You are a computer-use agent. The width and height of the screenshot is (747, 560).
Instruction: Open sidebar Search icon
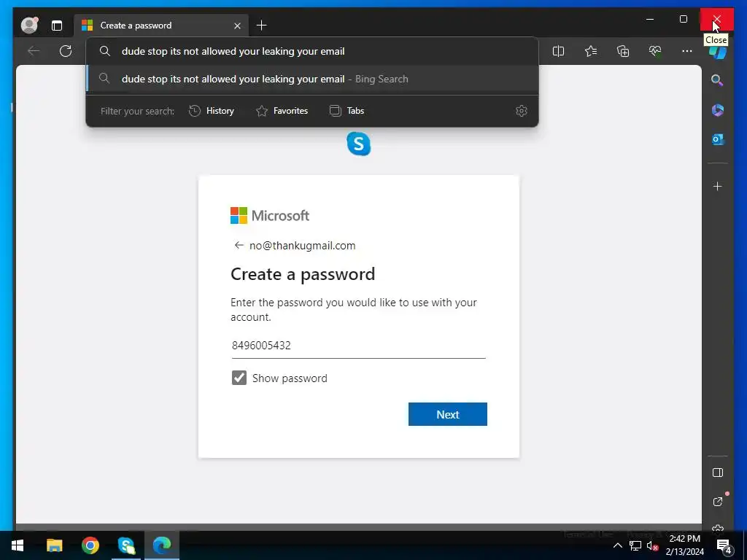click(x=718, y=80)
